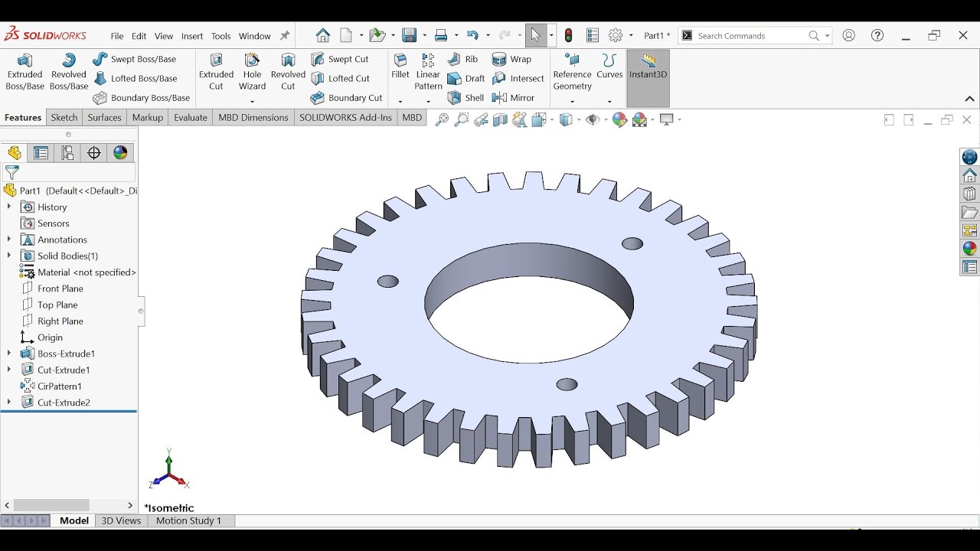Image resolution: width=980 pixels, height=551 pixels.
Task: Select the Extruded Cut tool
Action: pos(216,72)
